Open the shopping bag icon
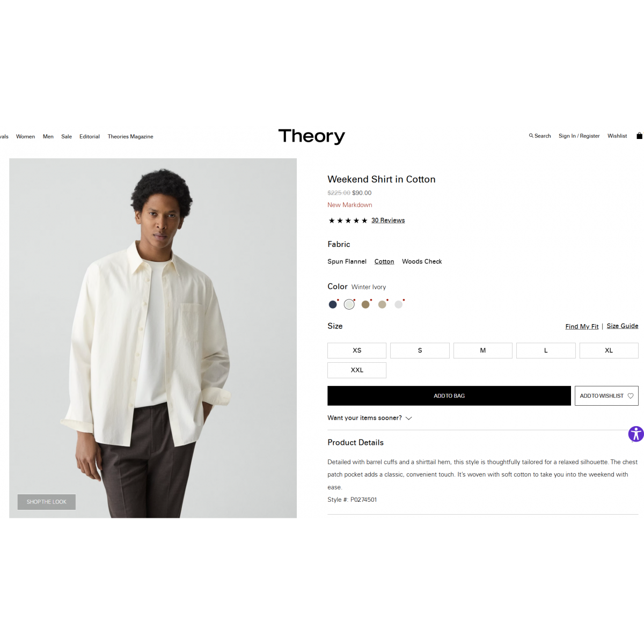 [x=639, y=136]
